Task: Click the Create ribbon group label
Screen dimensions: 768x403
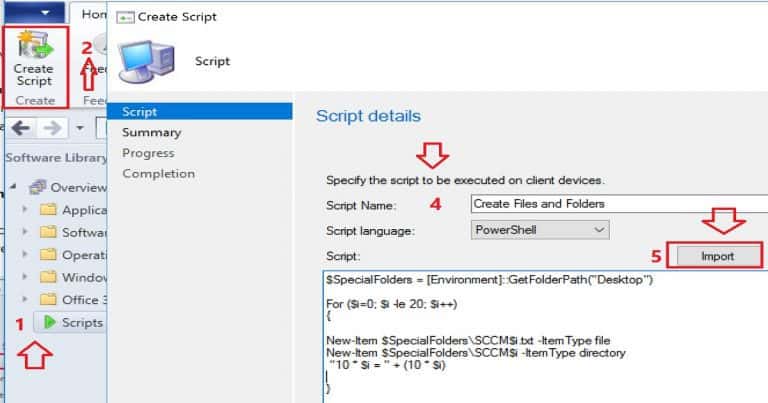Action: pos(35,100)
